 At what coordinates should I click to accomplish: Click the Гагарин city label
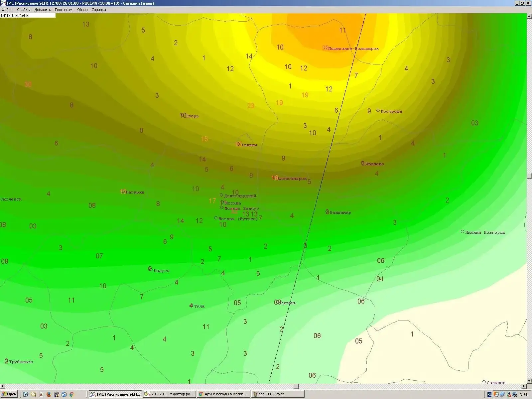(x=135, y=192)
